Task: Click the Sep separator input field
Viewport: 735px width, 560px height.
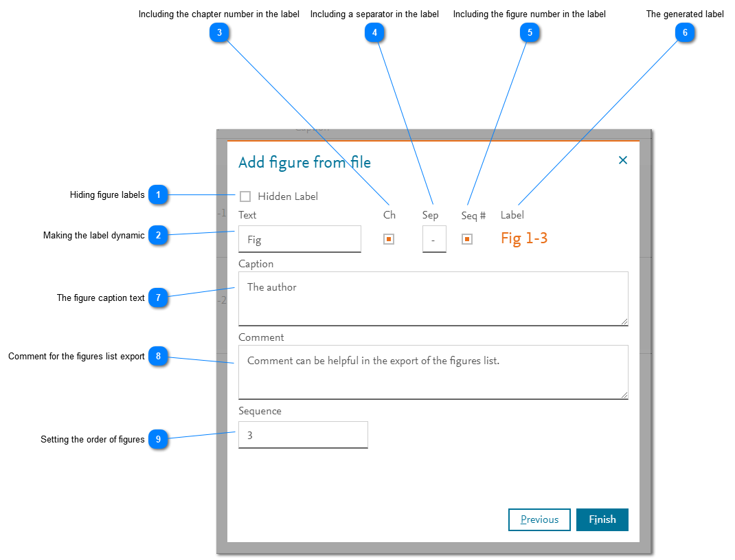Action: (x=434, y=239)
